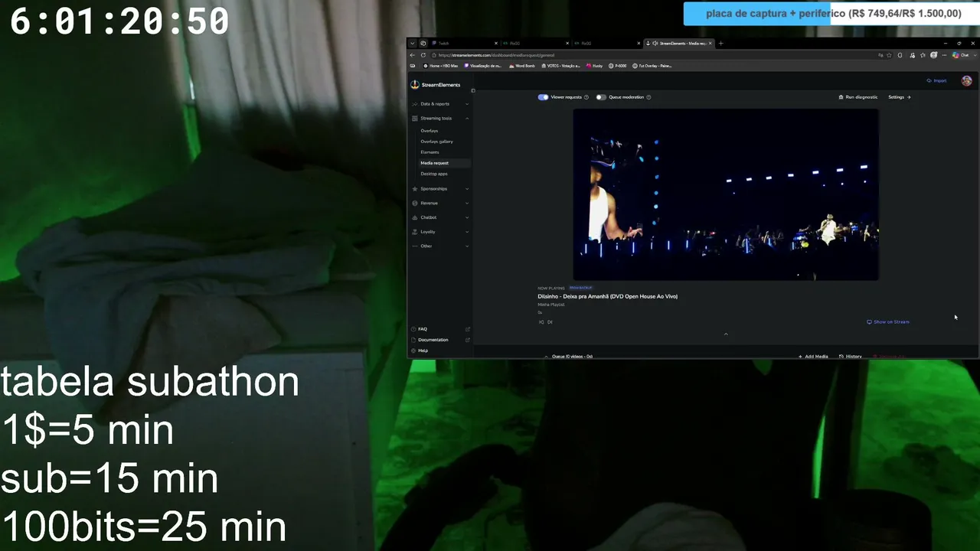Click Run diagnostic
This screenshot has width=980, height=551.
click(858, 97)
